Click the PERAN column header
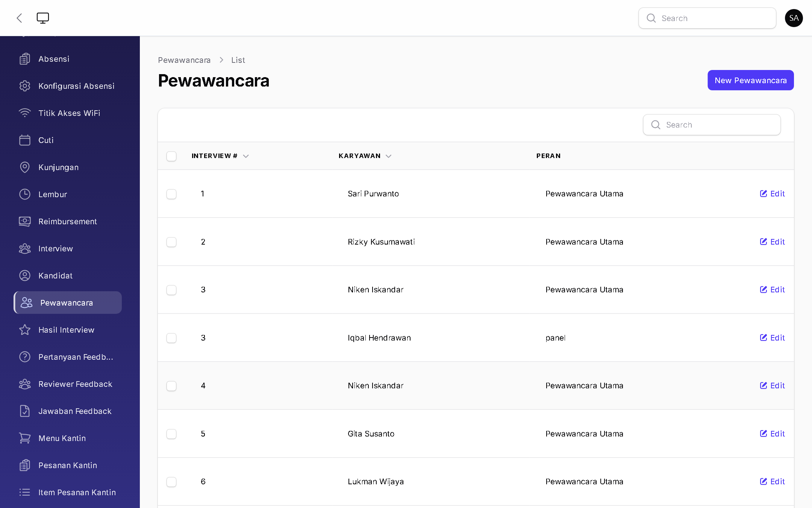The height and width of the screenshot is (508, 812). click(548, 156)
